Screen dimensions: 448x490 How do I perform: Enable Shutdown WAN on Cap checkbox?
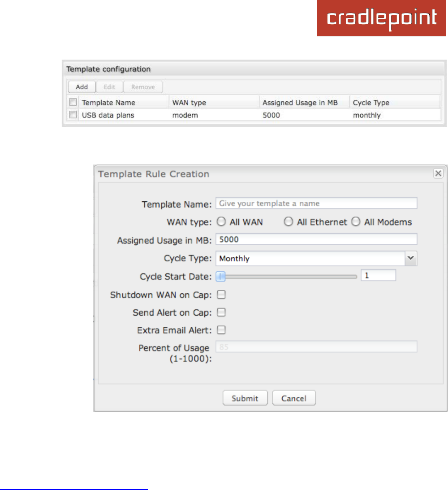pos(221,295)
